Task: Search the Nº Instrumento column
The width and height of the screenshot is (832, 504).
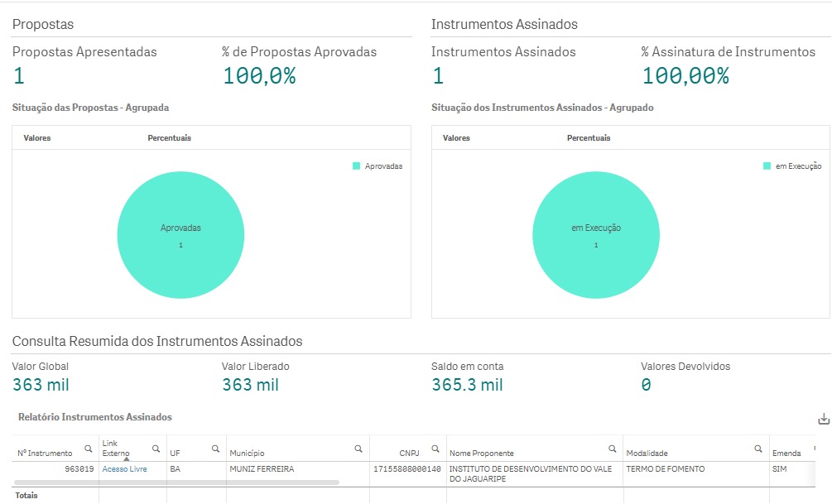Action: (89, 449)
